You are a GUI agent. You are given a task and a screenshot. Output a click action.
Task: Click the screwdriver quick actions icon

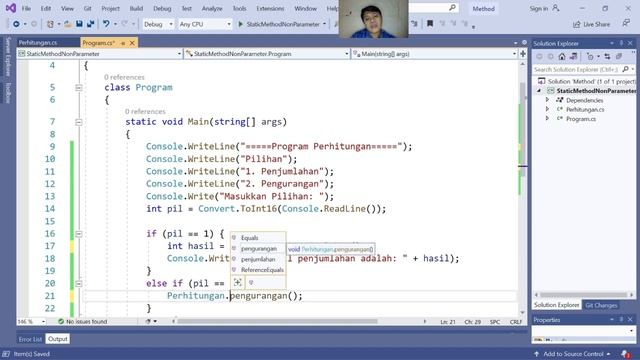149,322
